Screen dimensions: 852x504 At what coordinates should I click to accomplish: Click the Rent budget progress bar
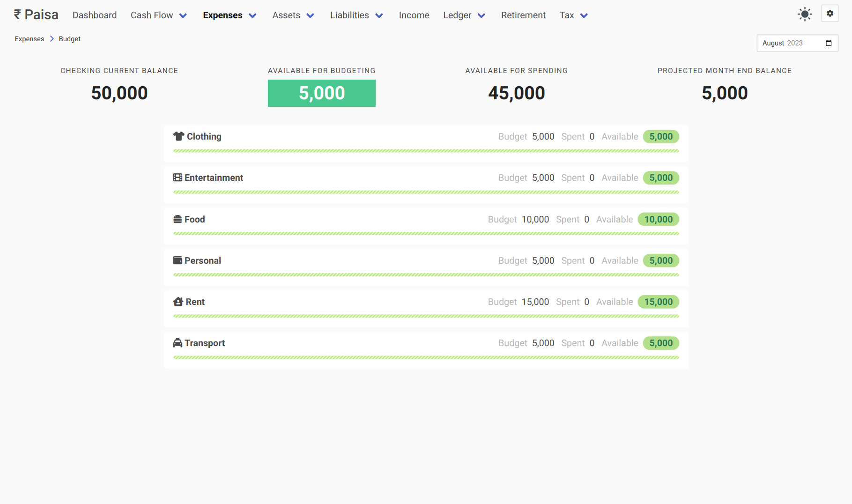pyautogui.click(x=426, y=316)
